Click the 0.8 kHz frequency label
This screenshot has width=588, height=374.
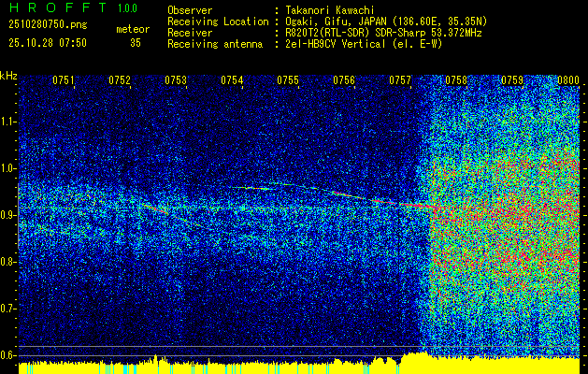coord(7,262)
